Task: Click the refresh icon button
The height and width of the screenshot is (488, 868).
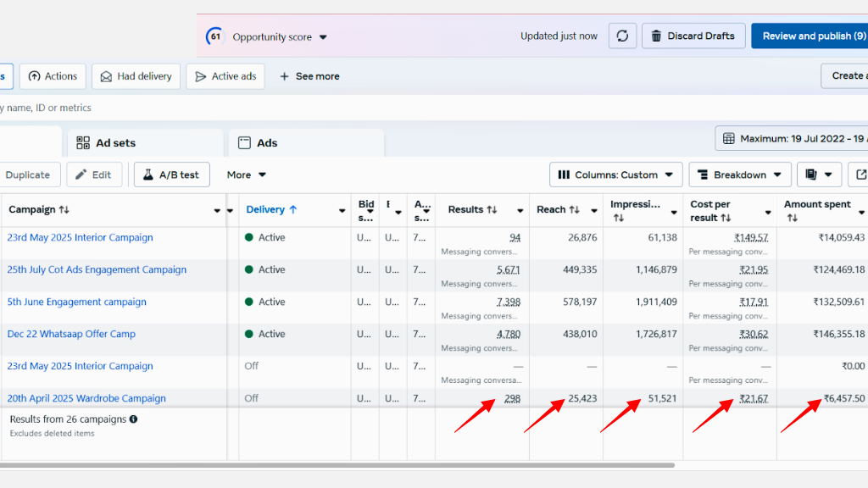Action: [622, 36]
